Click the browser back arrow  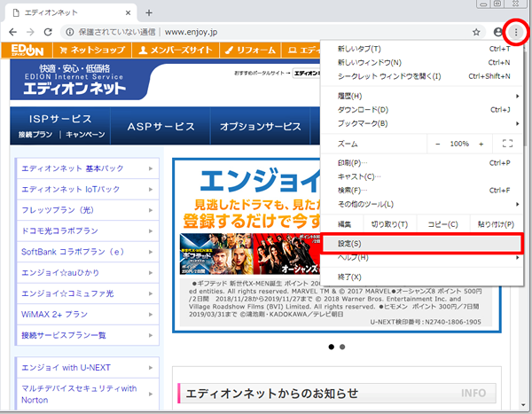point(13,32)
